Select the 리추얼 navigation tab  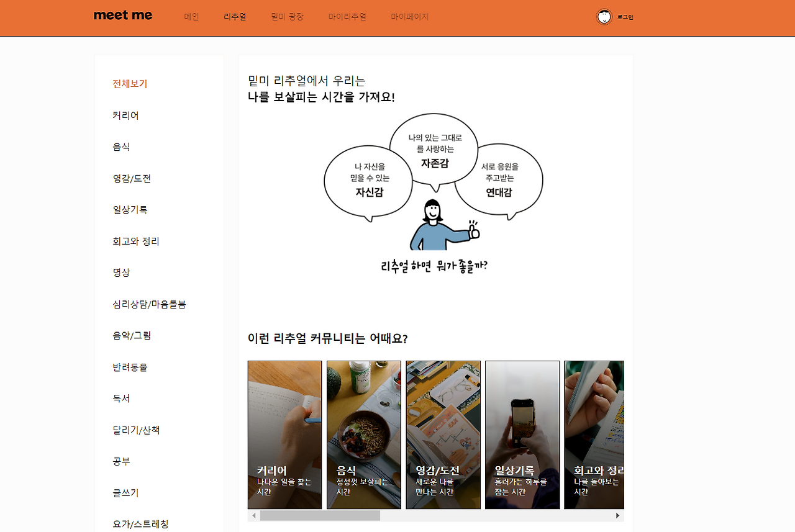tap(234, 17)
